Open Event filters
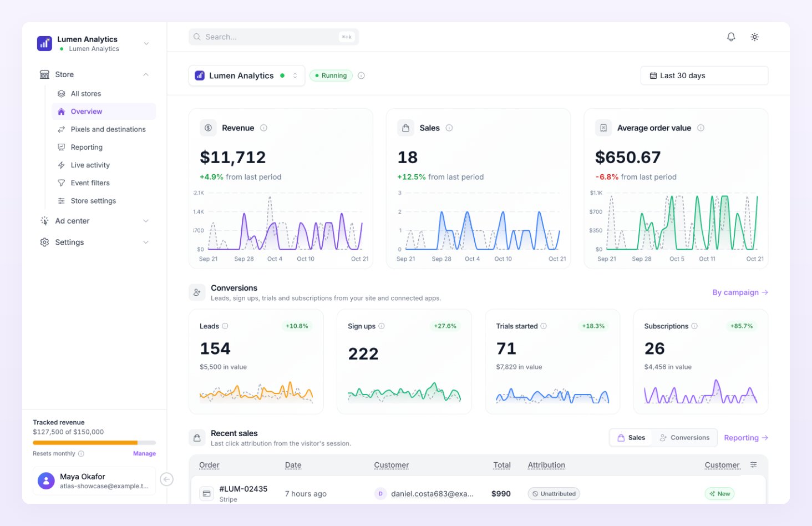The height and width of the screenshot is (526, 812). click(x=104, y=183)
